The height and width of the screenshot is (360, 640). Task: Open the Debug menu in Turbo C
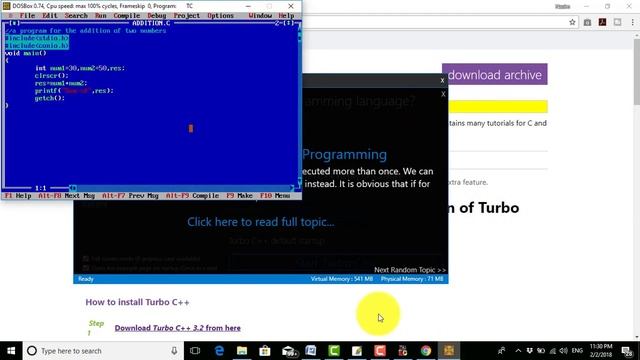(x=157, y=16)
